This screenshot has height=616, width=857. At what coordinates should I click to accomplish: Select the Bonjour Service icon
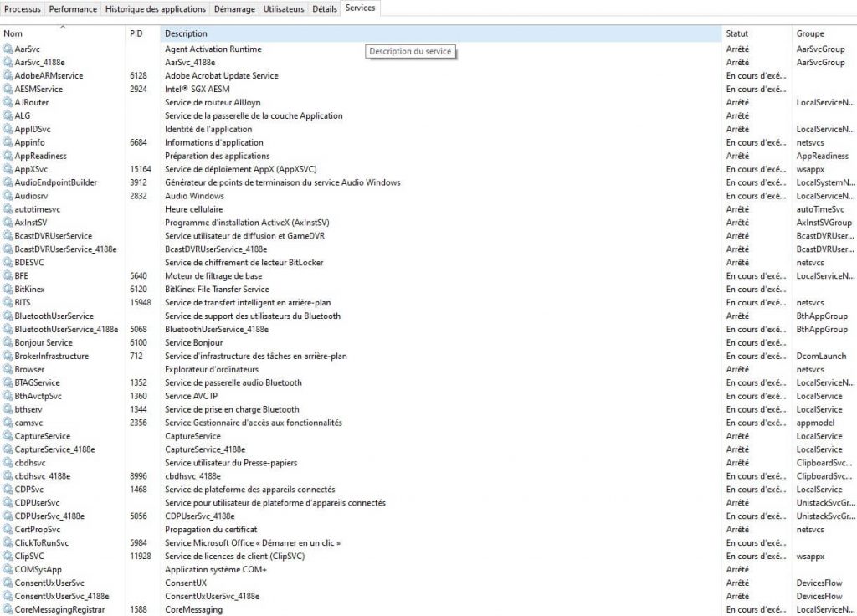8,343
